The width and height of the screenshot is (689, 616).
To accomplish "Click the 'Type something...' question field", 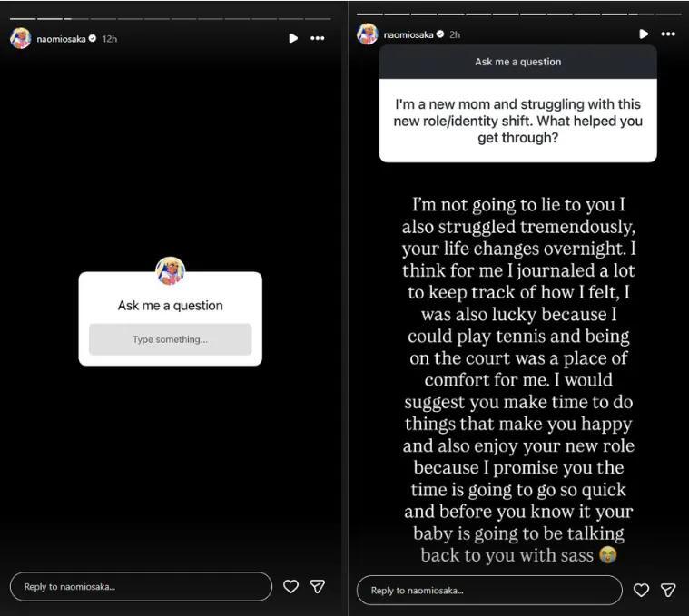I will [x=171, y=339].
